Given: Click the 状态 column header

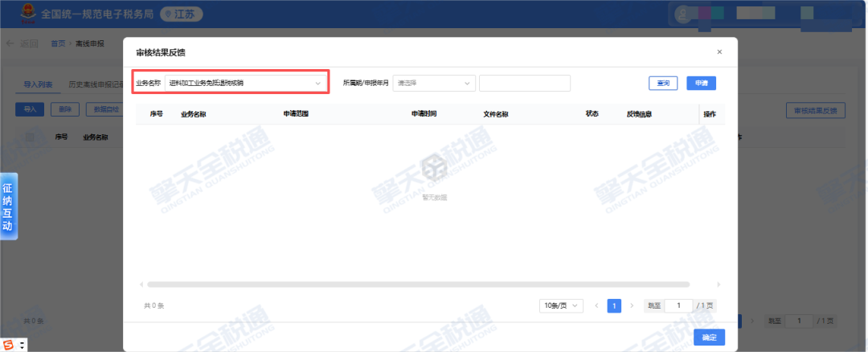Looking at the screenshot, I should [x=592, y=113].
